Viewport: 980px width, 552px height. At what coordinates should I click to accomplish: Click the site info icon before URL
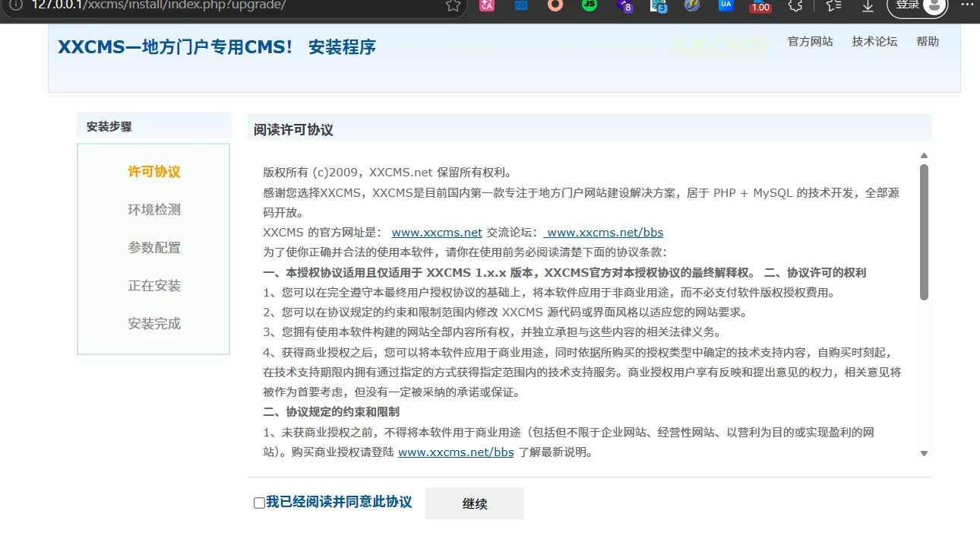15,5
